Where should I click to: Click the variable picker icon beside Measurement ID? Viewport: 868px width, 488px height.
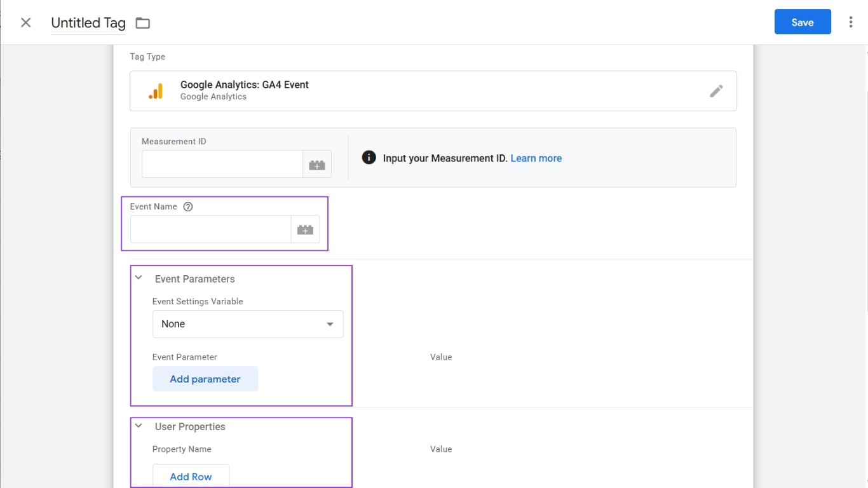[x=316, y=164]
